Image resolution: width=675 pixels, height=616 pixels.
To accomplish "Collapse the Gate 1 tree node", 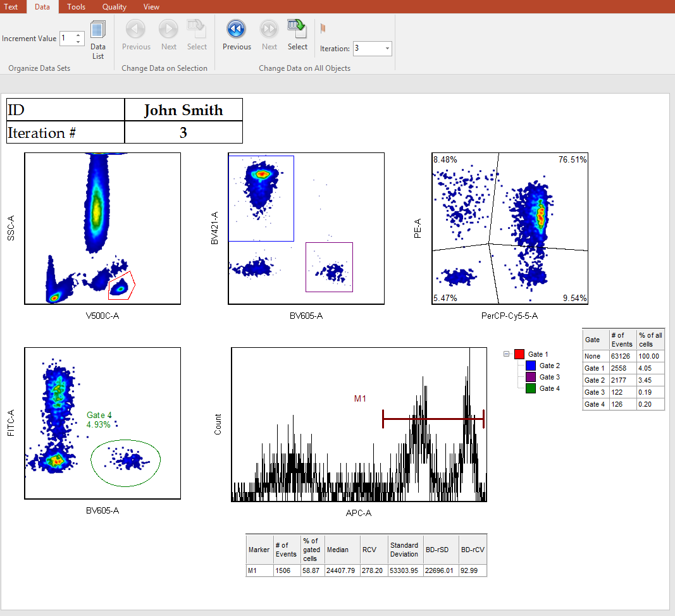I will click(x=507, y=354).
